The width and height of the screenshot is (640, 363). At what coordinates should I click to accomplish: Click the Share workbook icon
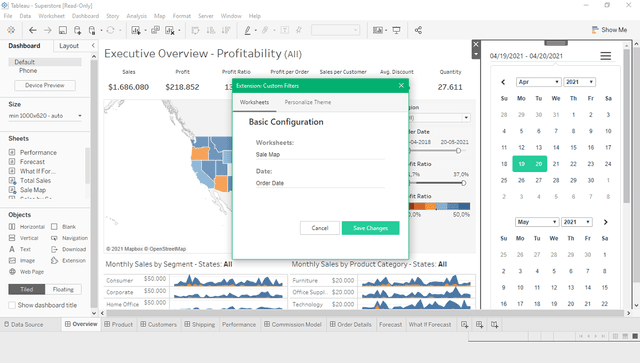pyautogui.click(x=418, y=30)
